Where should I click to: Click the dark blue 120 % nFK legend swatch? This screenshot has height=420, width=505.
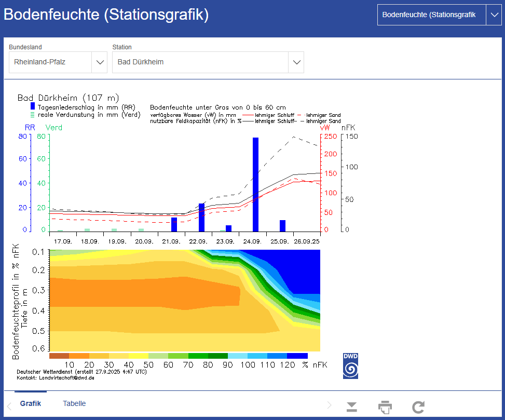coord(297,356)
